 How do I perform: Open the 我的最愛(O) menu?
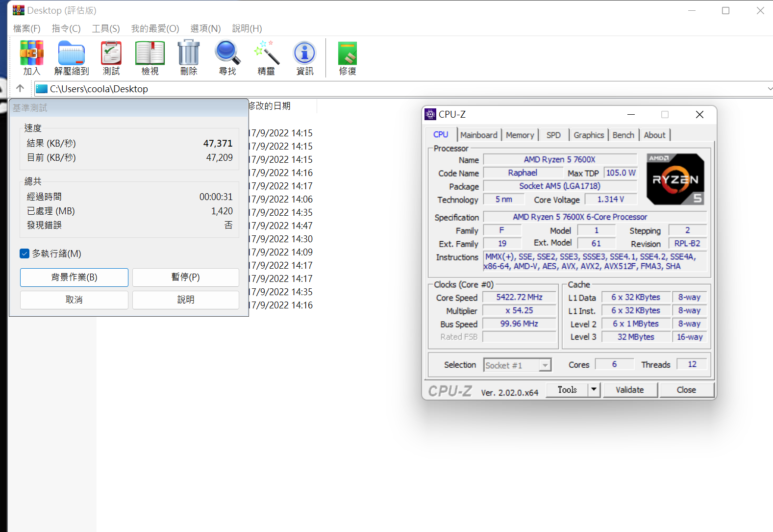(155, 28)
